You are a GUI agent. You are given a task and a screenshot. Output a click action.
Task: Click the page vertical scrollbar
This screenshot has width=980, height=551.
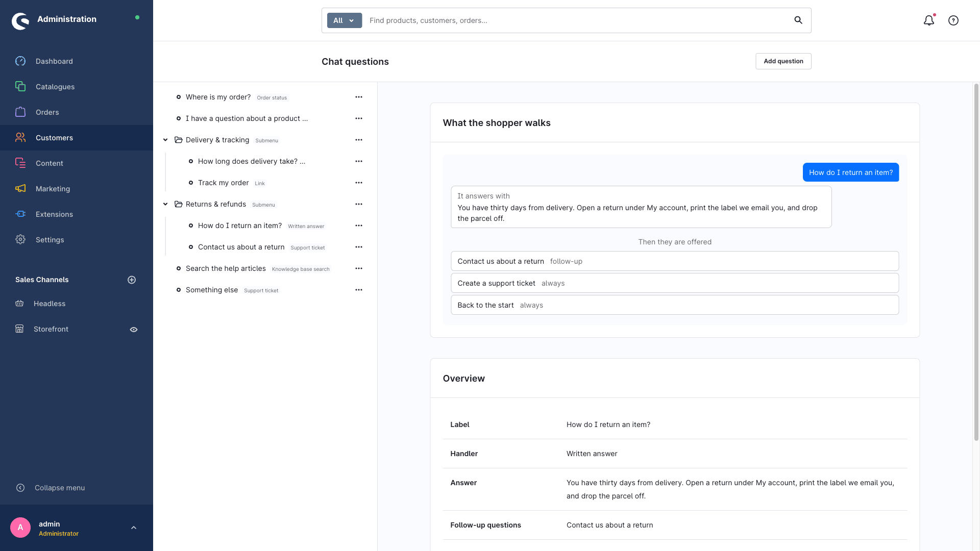976,262
